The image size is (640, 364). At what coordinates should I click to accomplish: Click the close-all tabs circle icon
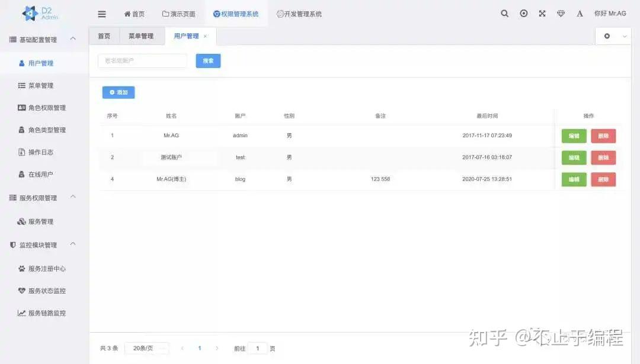coord(607,36)
